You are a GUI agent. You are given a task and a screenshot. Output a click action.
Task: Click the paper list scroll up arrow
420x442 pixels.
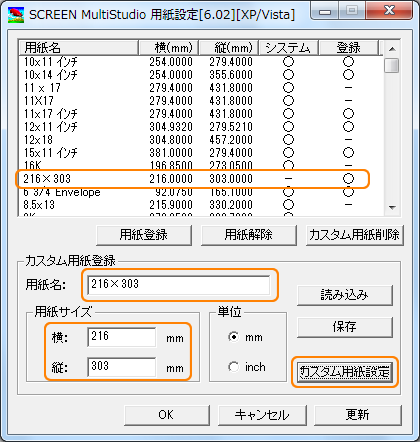tap(392, 49)
